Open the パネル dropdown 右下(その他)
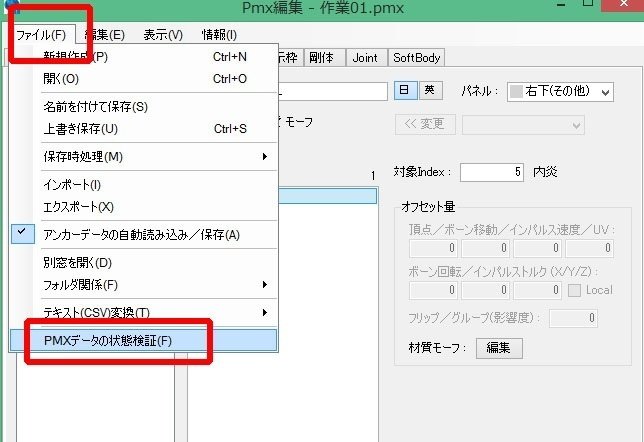The image size is (644, 442). [x=560, y=92]
